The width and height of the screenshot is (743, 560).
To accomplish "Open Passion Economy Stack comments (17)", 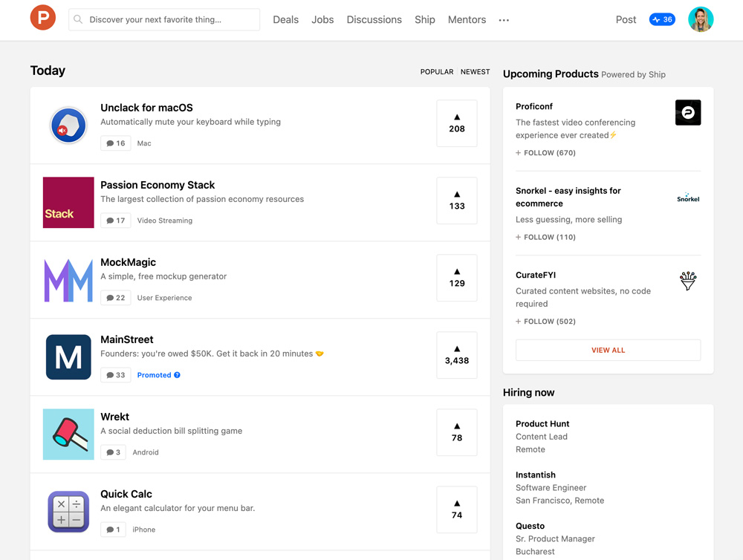I will pos(116,221).
